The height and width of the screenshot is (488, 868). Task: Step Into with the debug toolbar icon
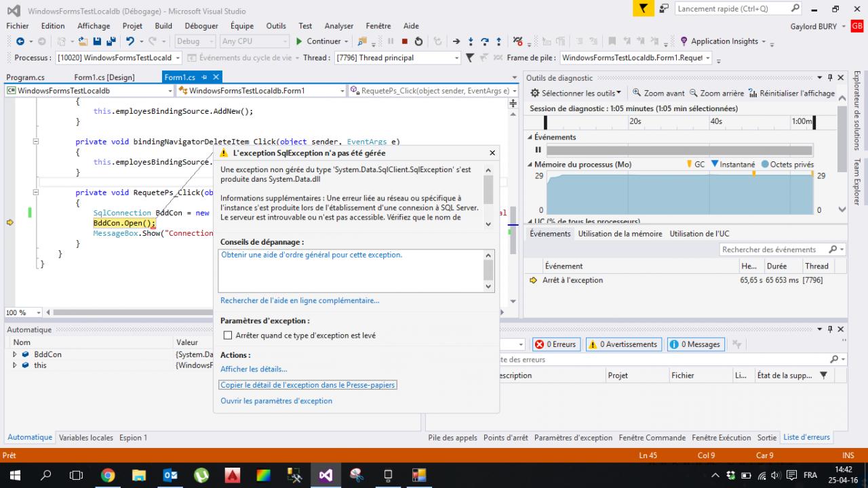click(x=471, y=41)
